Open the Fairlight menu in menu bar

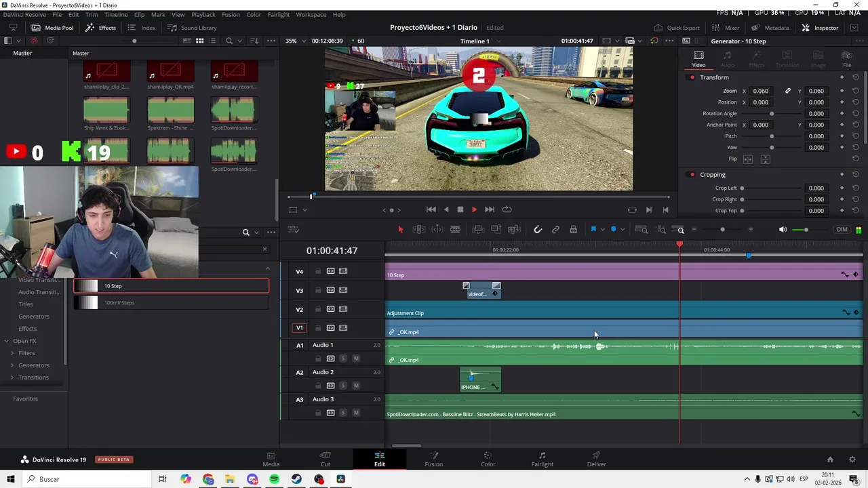(x=278, y=14)
